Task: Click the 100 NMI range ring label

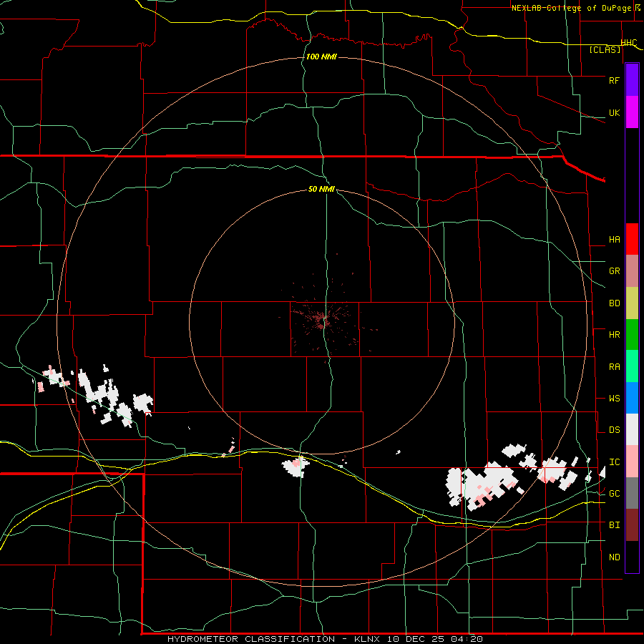Action: (321, 57)
